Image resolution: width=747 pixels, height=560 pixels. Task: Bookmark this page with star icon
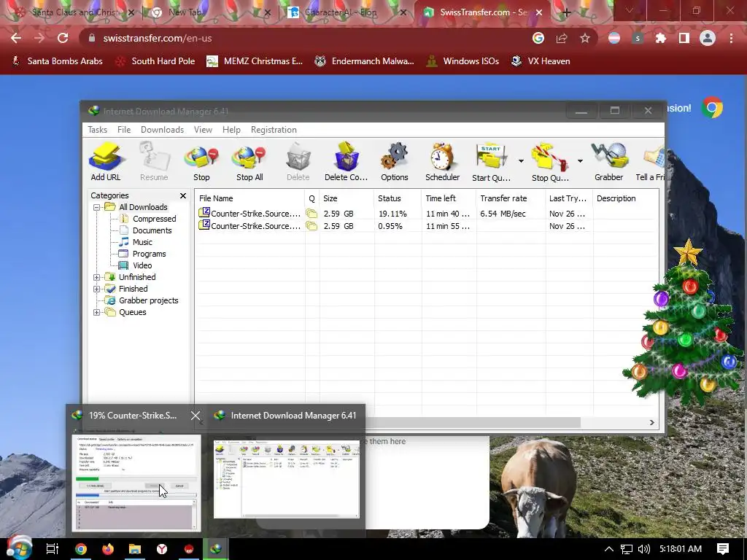pos(585,38)
